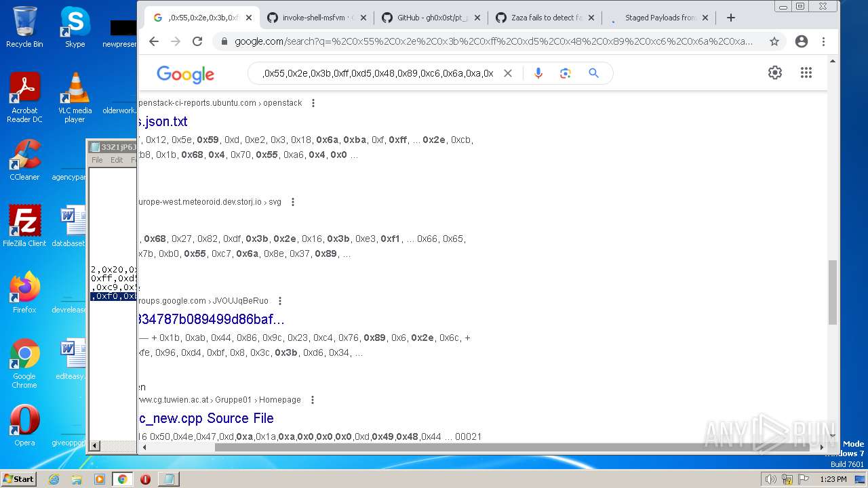Viewport: 868px width, 488px height.
Task: Open the databaset Word document on desktop
Action: [70, 226]
